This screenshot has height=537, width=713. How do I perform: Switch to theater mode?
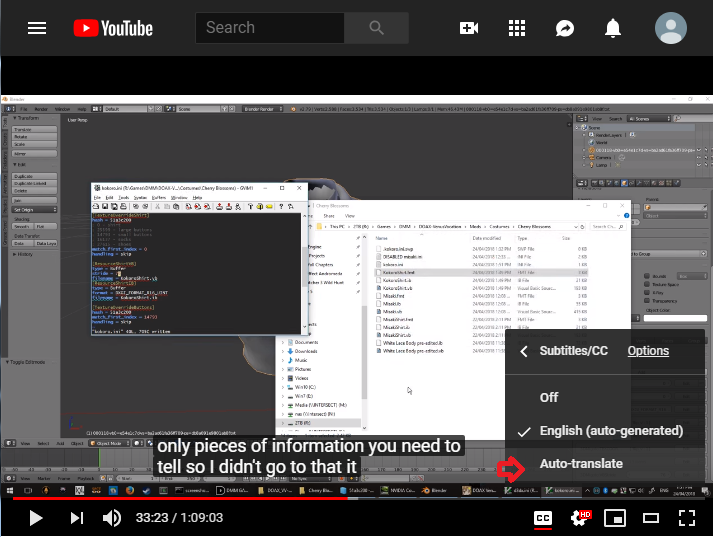pos(651,518)
